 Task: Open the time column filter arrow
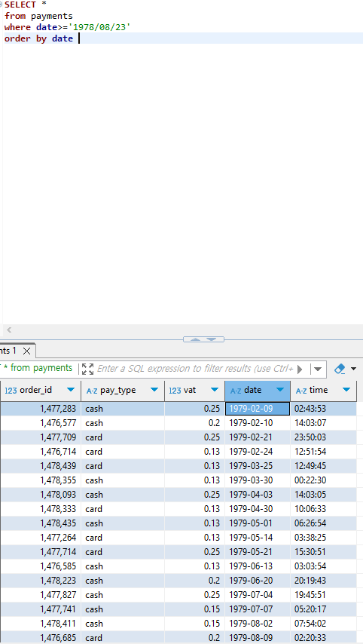[x=346, y=390]
